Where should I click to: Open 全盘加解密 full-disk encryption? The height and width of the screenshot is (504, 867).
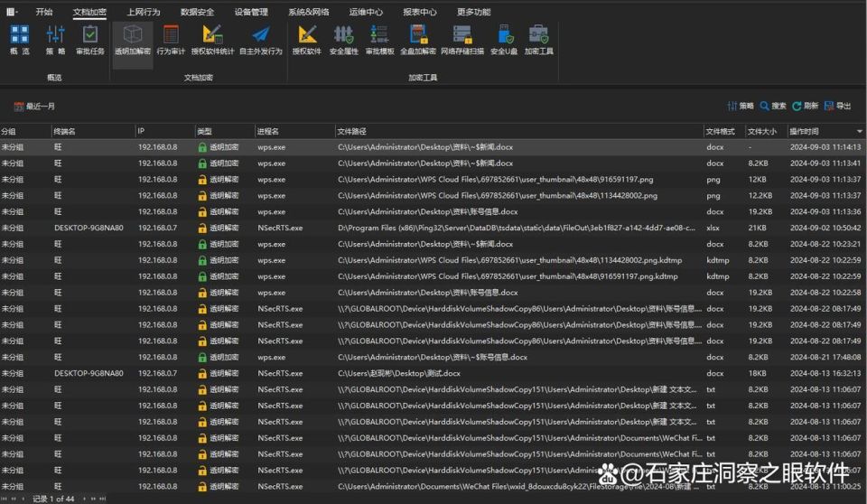pyautogui.click(x=418, y=40)
